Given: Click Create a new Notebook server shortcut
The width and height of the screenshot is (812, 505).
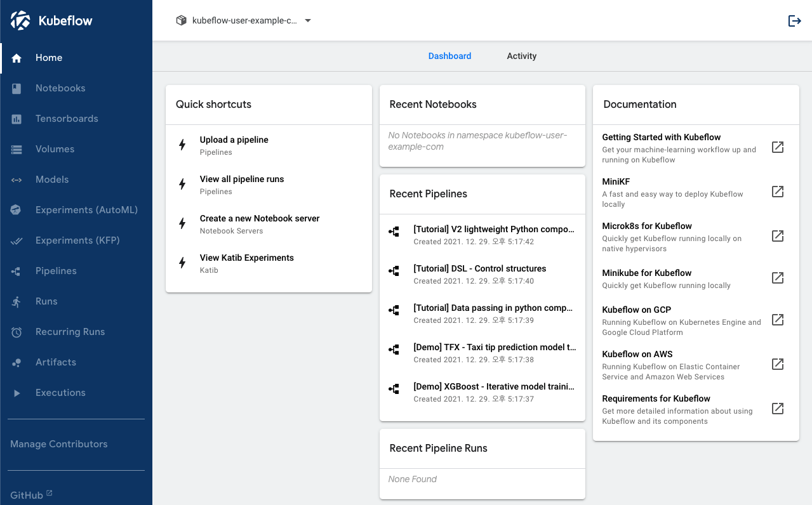Looking at the screenshot, I should (x=269, y=223).
